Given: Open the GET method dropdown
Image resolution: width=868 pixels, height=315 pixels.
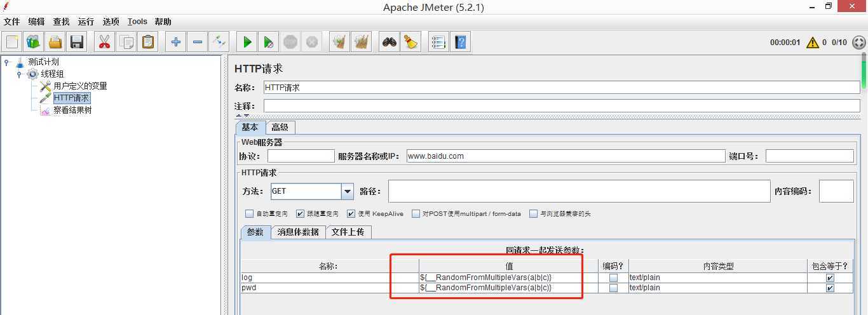Looking at the screenshot, I should [x=348, y=191].
